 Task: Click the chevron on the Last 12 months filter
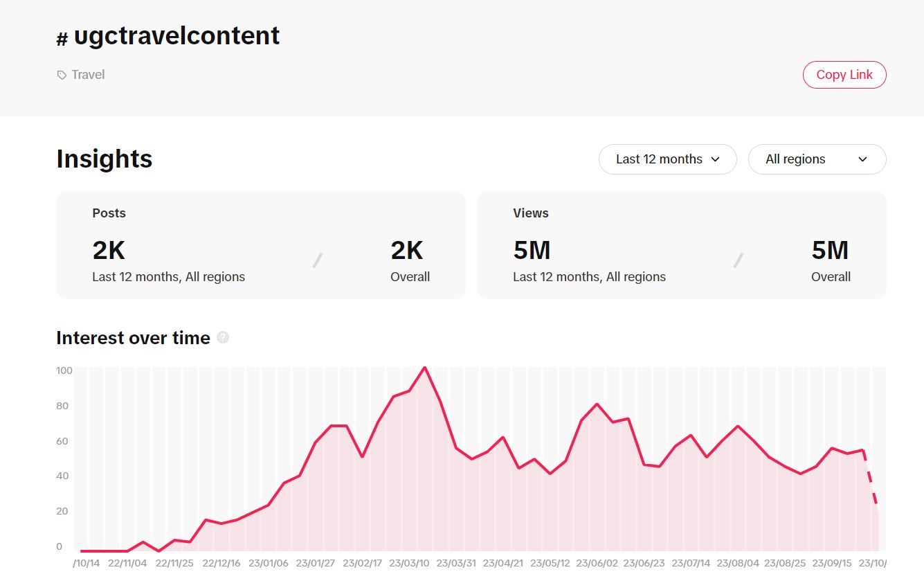[715, 159]
